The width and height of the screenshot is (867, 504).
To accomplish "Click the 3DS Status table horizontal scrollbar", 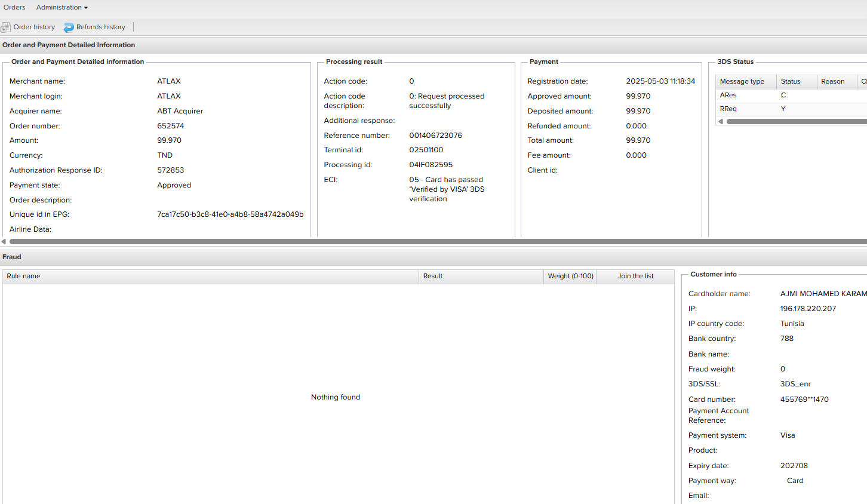I will point(794,121).
